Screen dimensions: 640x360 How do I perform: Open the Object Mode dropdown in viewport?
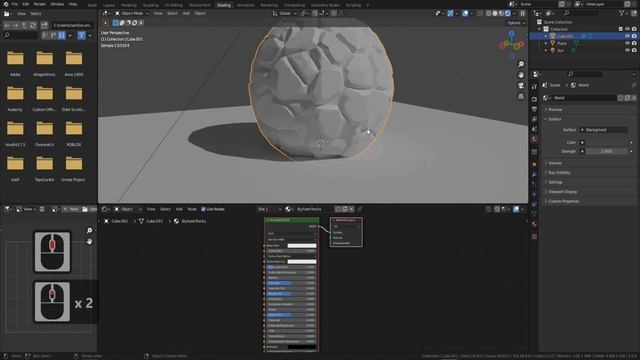tap(132, 13)
